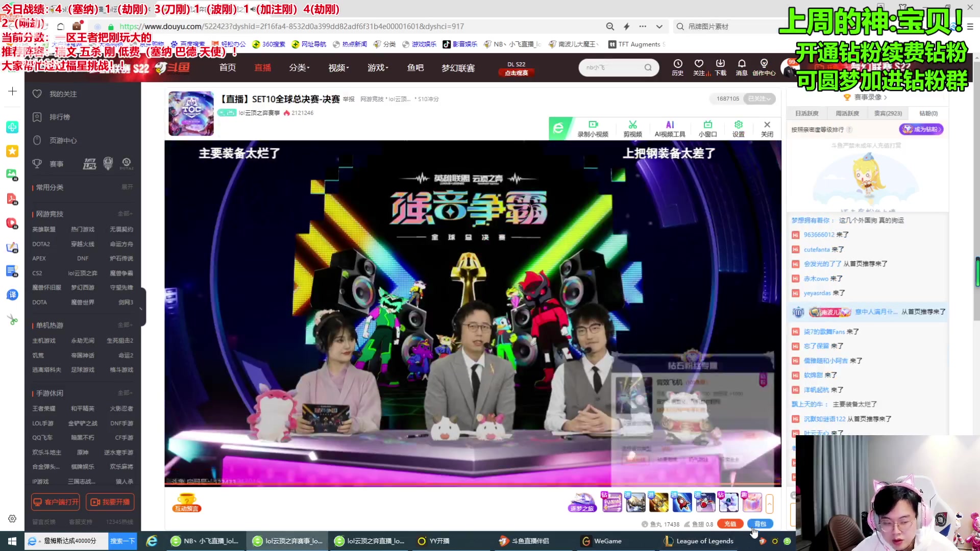Collapse the left sidebar handle
This screenshot has height=551, width=980.
(142, 307)
